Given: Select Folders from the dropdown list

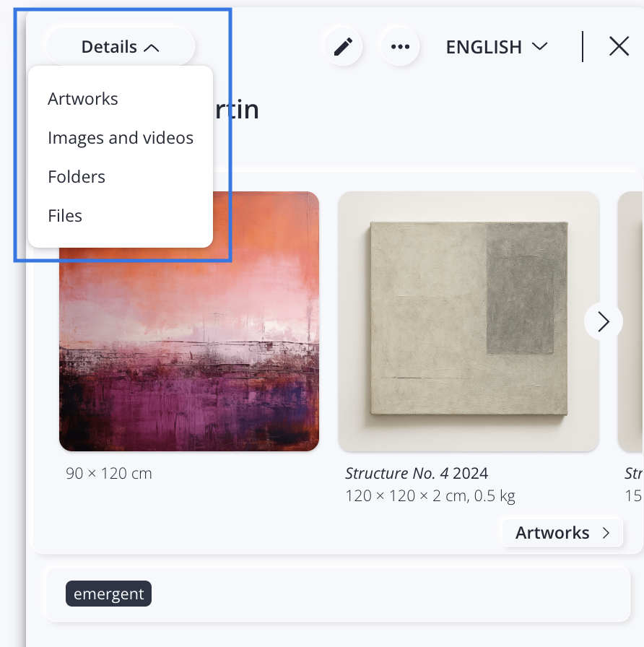Looking at the screenshot, I should pyautogui.click(x=77, y=177).
